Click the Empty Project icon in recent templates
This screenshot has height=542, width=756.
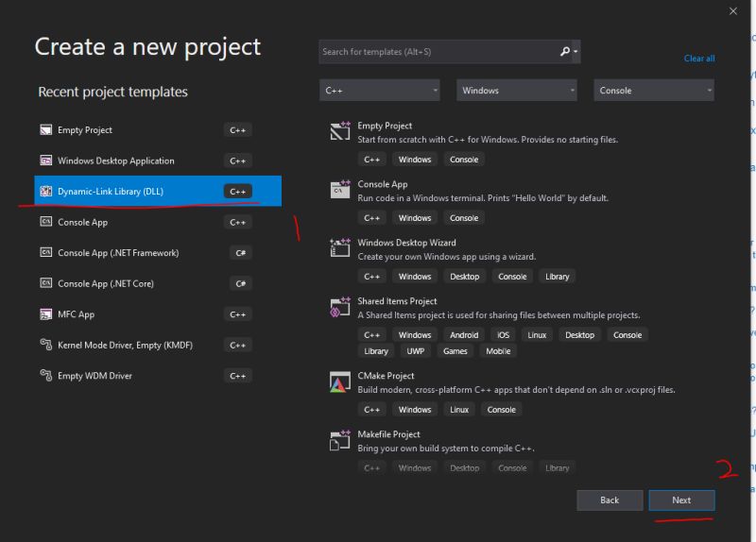click(x=45, y=130)
